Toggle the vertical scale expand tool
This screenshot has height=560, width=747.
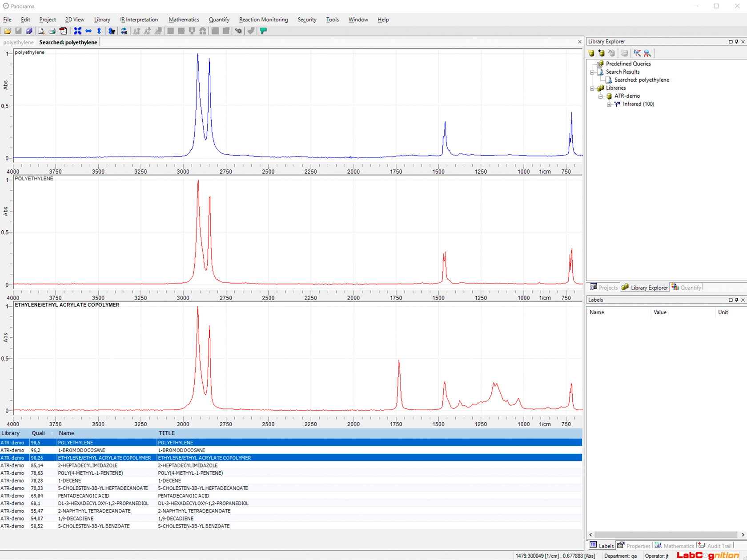(x=99, y=31)
